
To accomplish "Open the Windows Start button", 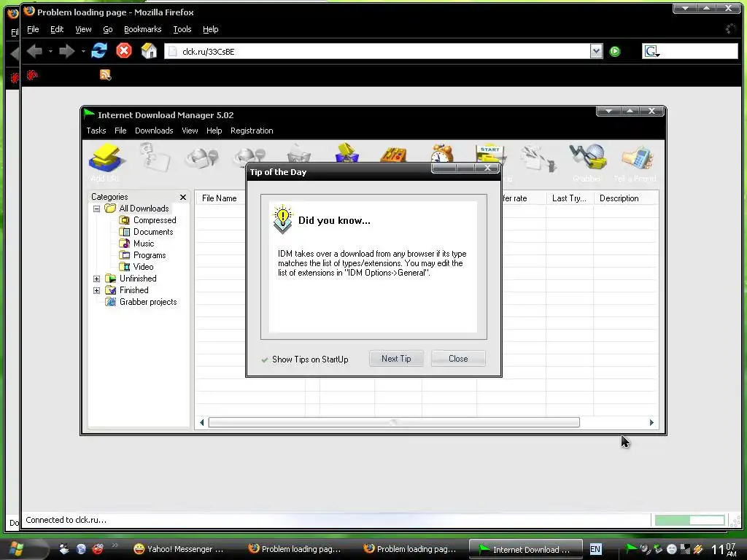I will (x=16, y=549).
